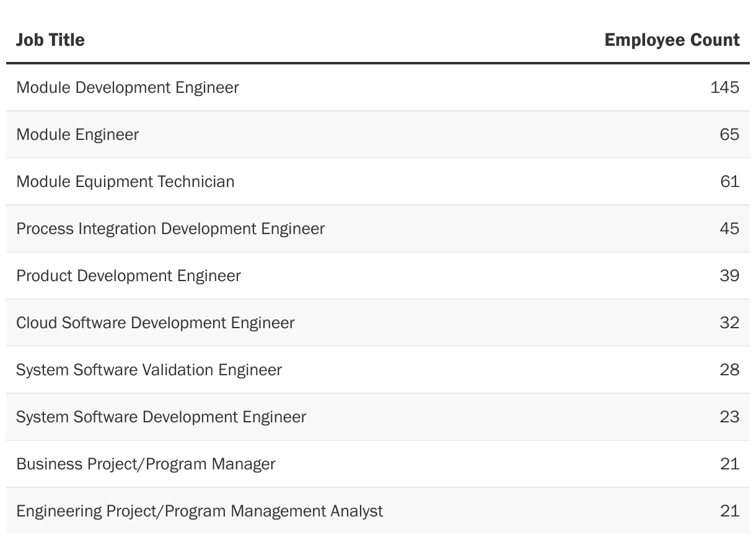Click the employee count value 28
The image size is (756, 540).
(729, 370)
